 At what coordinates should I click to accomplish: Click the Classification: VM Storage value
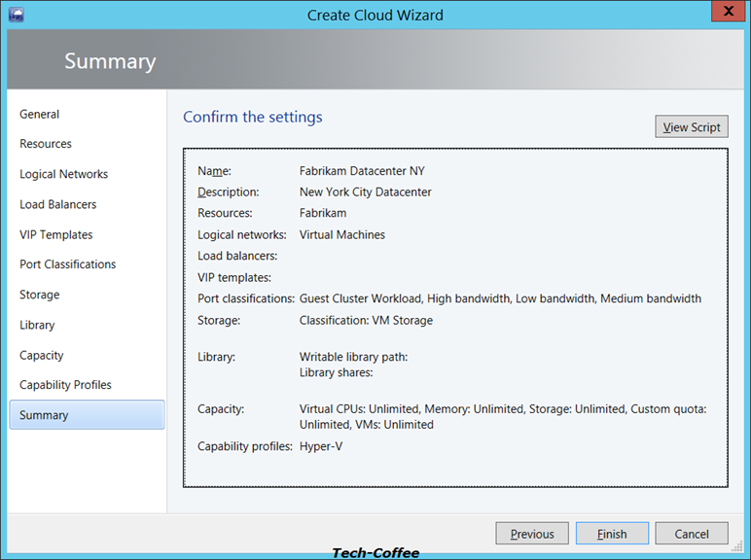pos(366,320)
